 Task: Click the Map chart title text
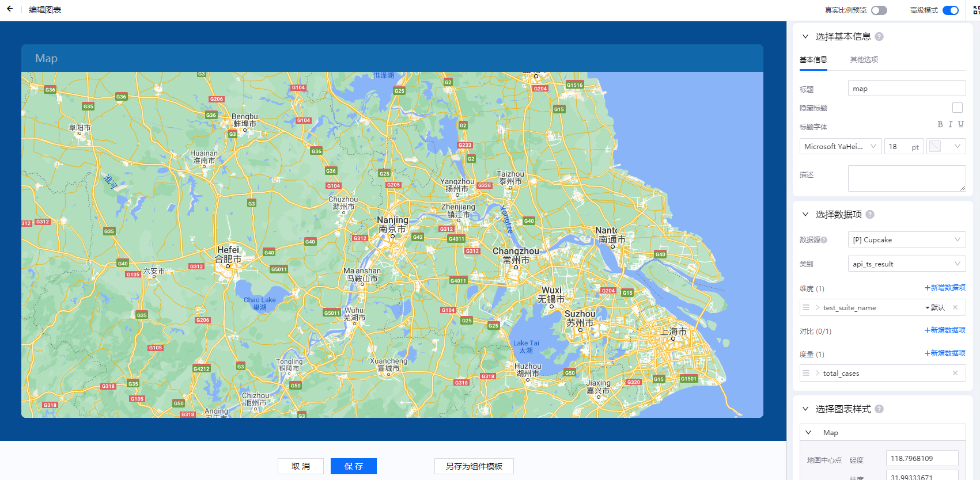pos(46,58)
